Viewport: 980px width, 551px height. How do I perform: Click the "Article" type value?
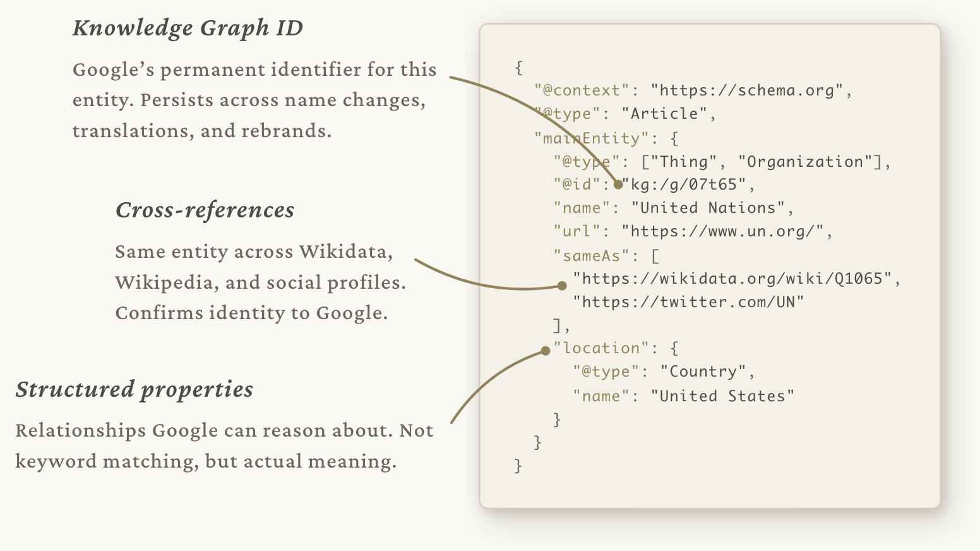pyautogui.click(x=664, y=114)
